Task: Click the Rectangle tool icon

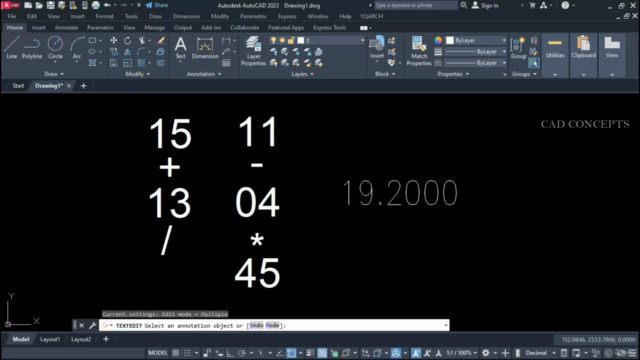Action: [93, 40]
